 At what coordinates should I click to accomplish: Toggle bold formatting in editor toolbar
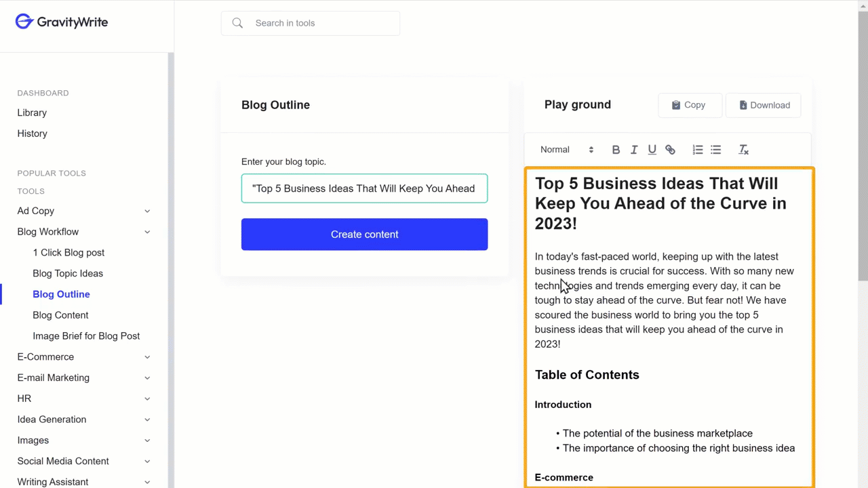pos(616,150)
